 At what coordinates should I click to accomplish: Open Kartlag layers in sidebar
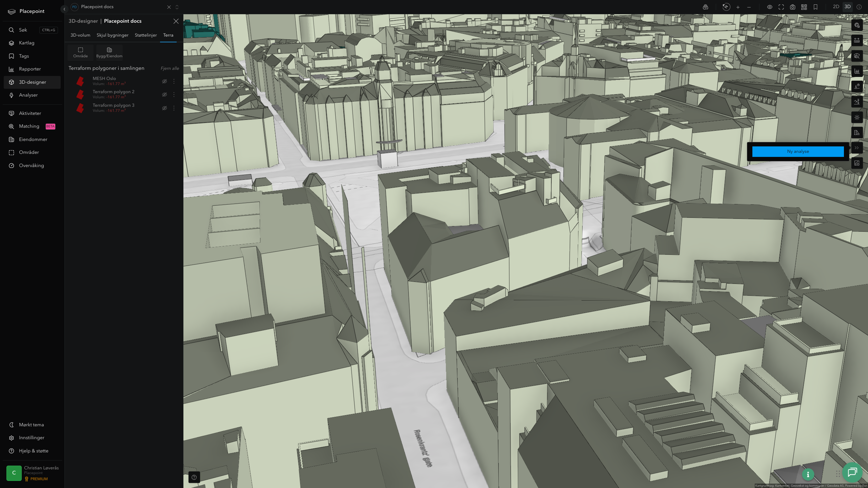(32, 43)
